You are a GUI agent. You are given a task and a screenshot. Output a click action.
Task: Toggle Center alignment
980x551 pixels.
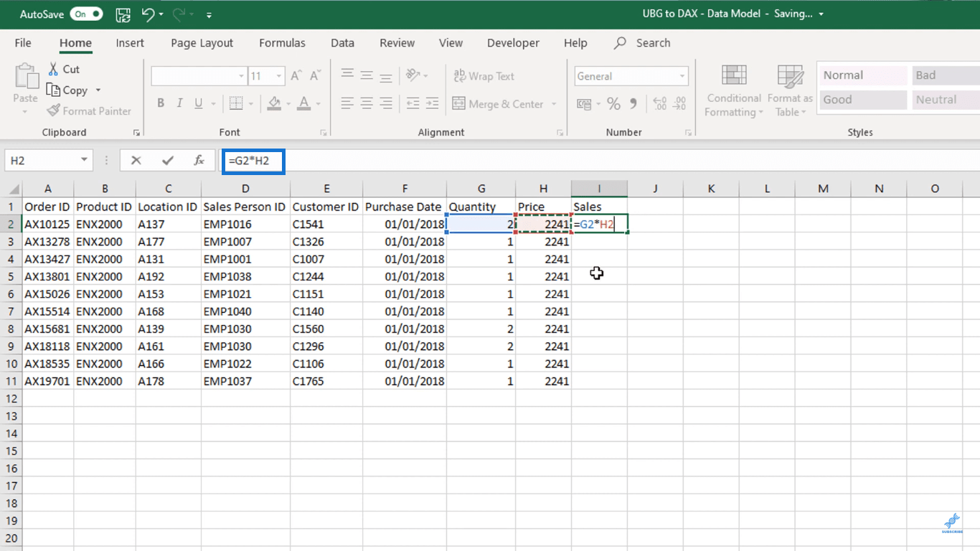tap(367, 103)
